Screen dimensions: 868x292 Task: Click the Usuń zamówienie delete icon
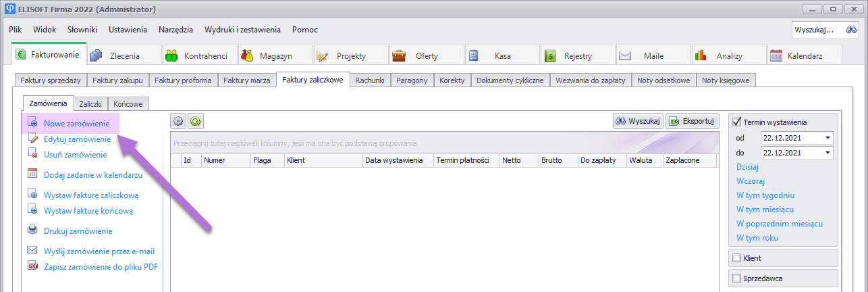pyautogui.click(x=33, y=154)
